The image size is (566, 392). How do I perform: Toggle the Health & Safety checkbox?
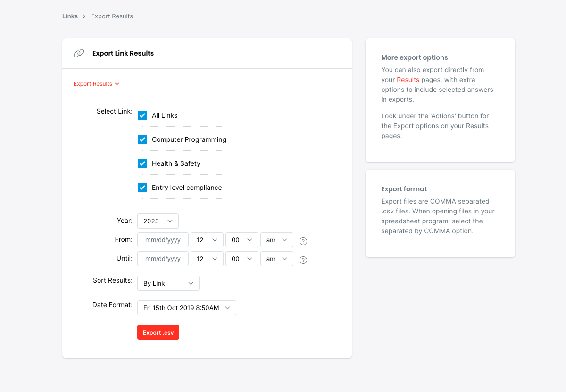tap(142, 163)
